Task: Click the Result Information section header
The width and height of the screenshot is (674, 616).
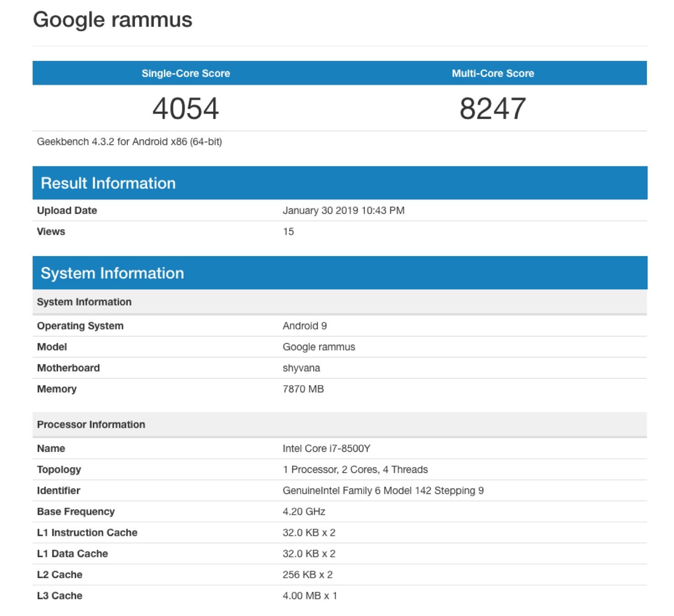Action: click(x=108, y=183)
